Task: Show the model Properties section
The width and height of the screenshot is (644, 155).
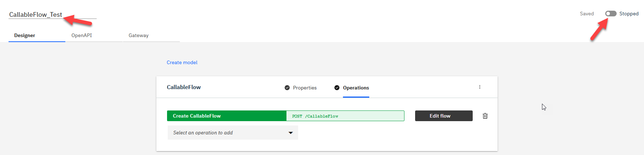Action: 305,88
